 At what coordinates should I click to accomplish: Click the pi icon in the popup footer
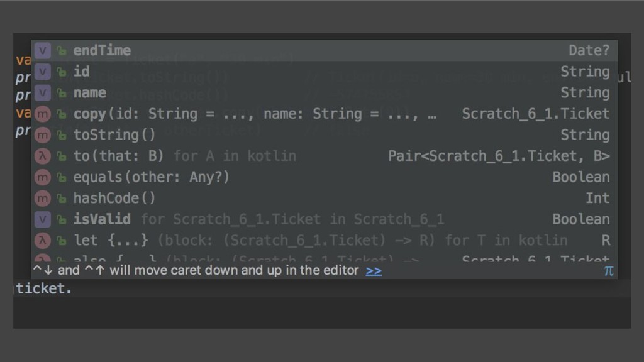coord(608,271)
